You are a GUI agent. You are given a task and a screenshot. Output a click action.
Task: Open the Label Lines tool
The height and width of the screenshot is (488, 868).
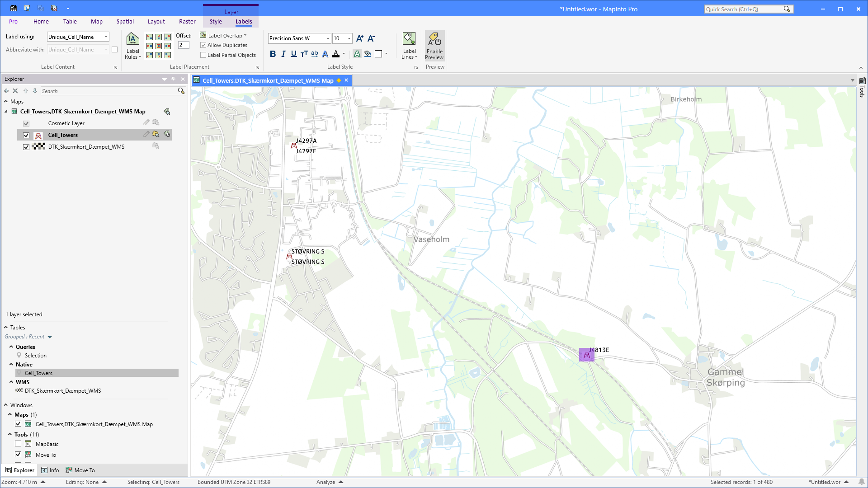coord(409,46)
